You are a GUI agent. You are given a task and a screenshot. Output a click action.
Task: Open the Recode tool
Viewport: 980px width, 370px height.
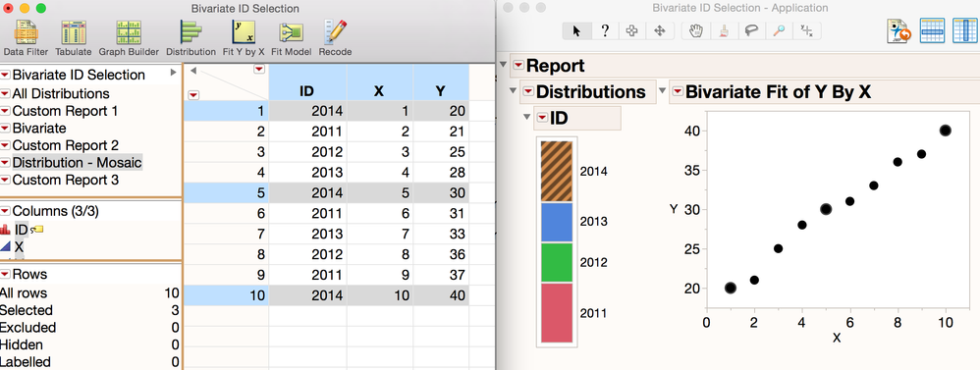[x=335, y=38]
